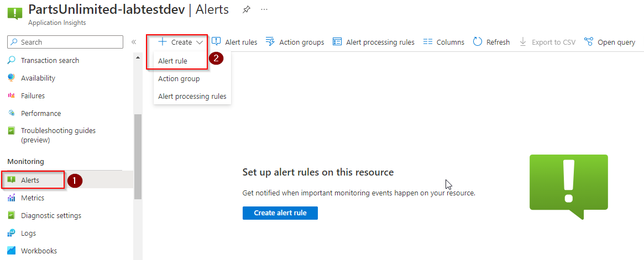Open Transaction search in sidebar
The image size is (644, 260).
(50, 60)
